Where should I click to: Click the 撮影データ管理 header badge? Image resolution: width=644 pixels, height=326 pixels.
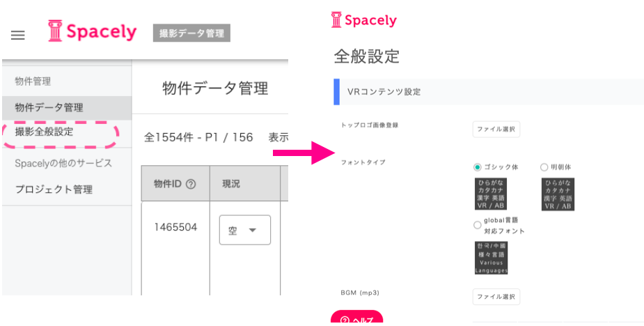(191, 33)
